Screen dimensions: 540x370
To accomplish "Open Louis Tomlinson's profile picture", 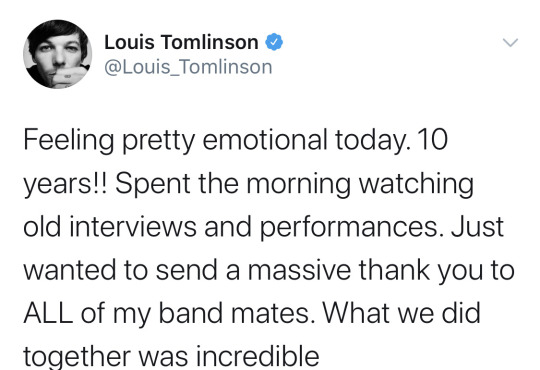I will point(58,54).
